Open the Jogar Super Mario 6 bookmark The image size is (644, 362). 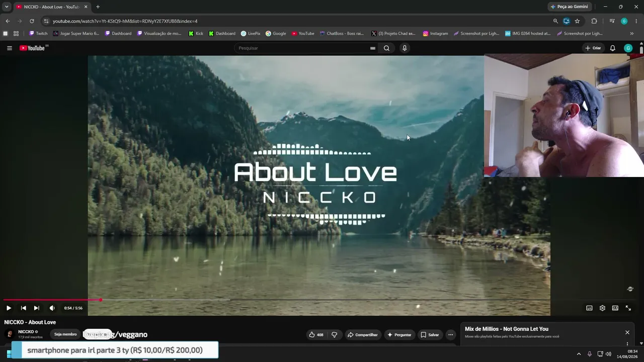(76, 34)
